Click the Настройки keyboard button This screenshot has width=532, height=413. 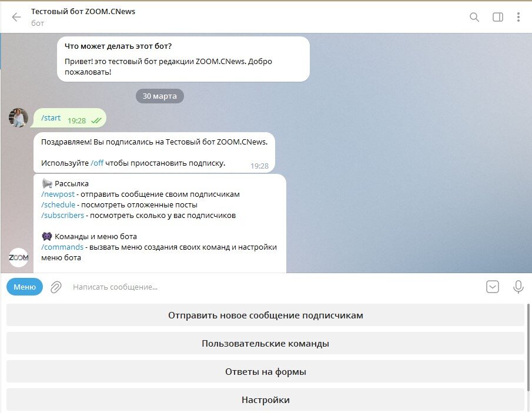265,399
